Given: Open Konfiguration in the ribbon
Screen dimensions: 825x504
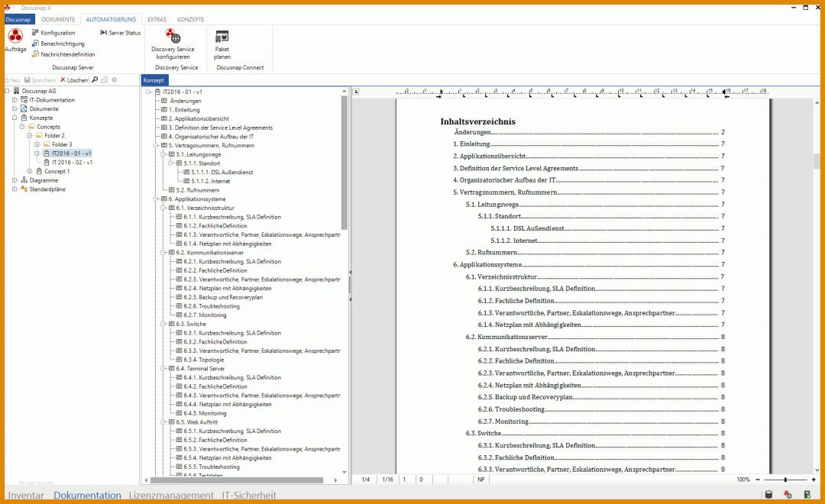Looking at the screenshot, I should click(x=53, y=33).
